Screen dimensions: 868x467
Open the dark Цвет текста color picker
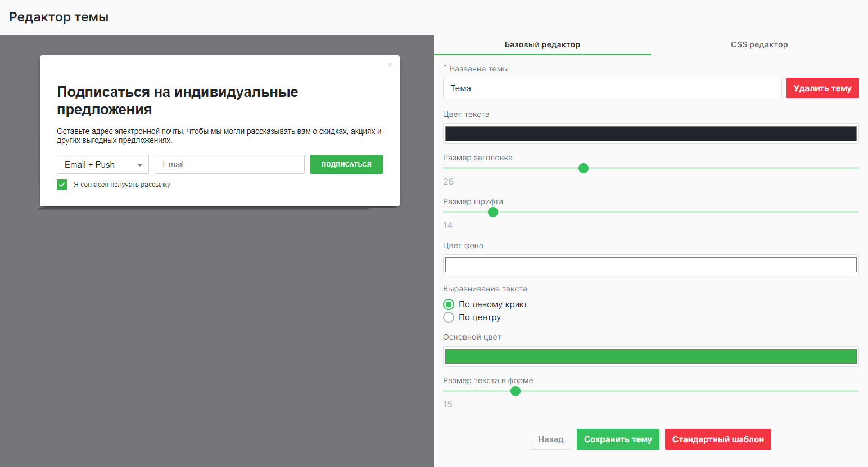tap(650, 133)
